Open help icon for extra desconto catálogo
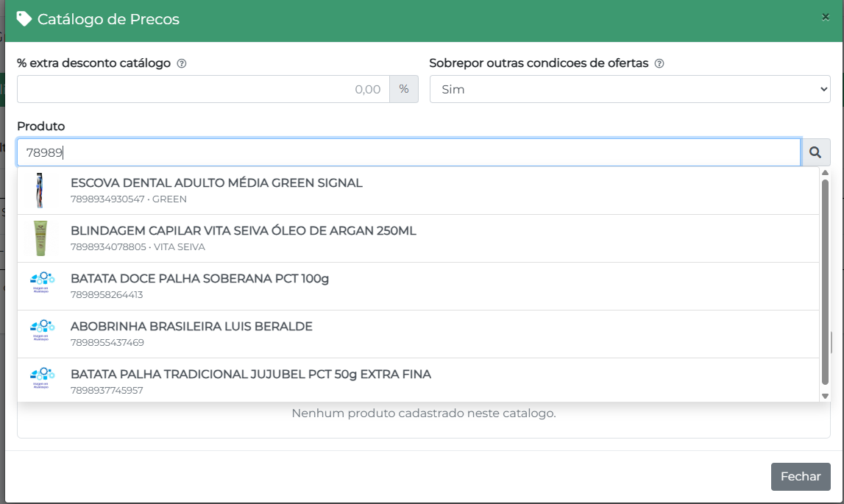Image resolution: width=844 pixels, height=504 pixels. [x=182, y=63]
